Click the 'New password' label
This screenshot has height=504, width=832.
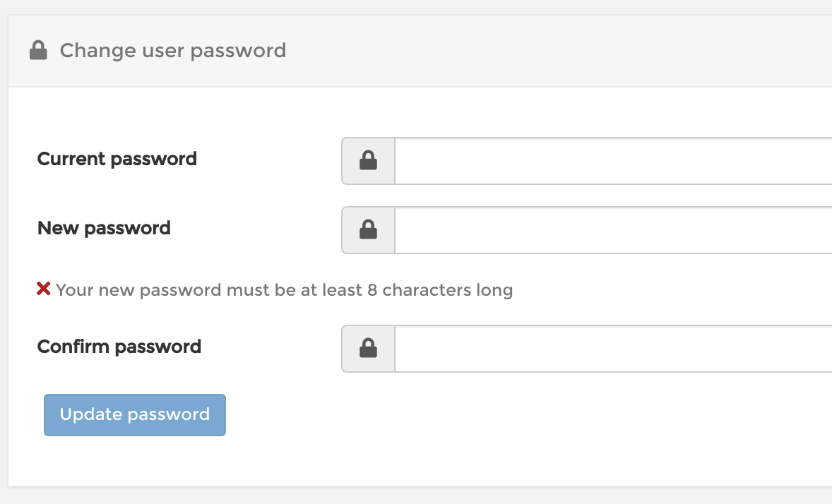(x=104, y=228)
